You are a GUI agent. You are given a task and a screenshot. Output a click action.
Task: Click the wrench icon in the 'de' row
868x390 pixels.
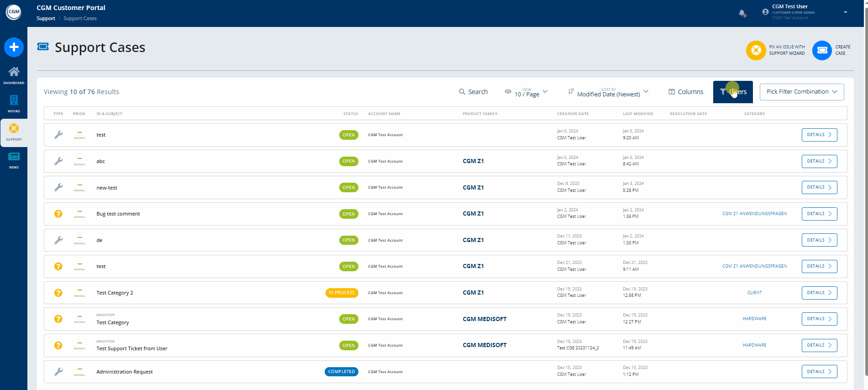click(58, 240)
